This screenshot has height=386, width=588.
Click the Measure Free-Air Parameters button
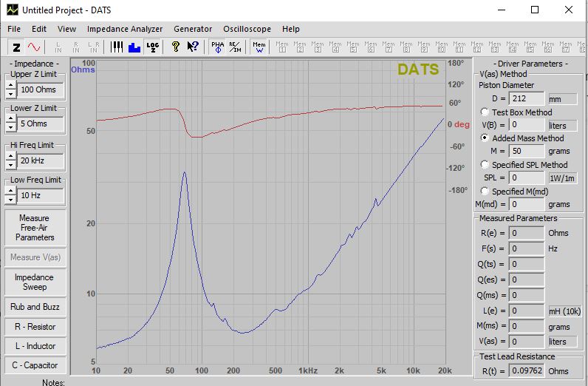coord(35,228)
